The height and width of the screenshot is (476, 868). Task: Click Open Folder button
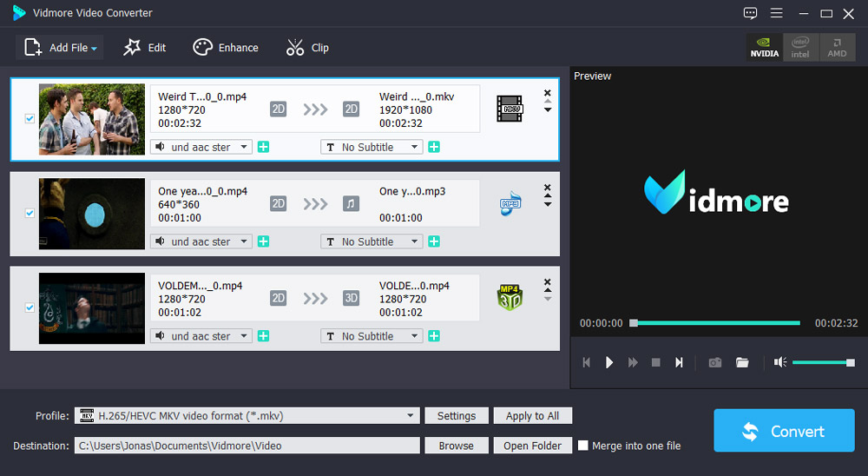[533, 446]
